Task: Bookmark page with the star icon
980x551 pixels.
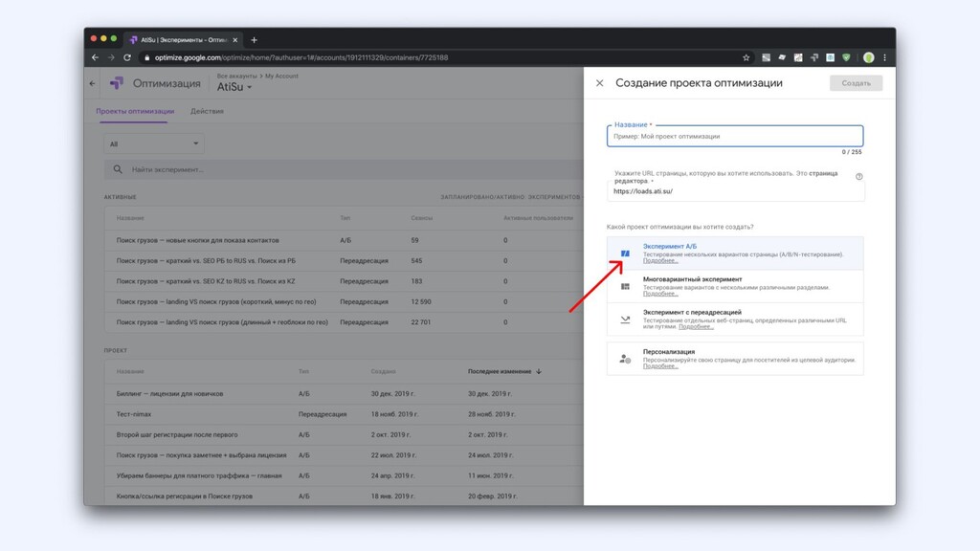Action: tap(746, 57)
